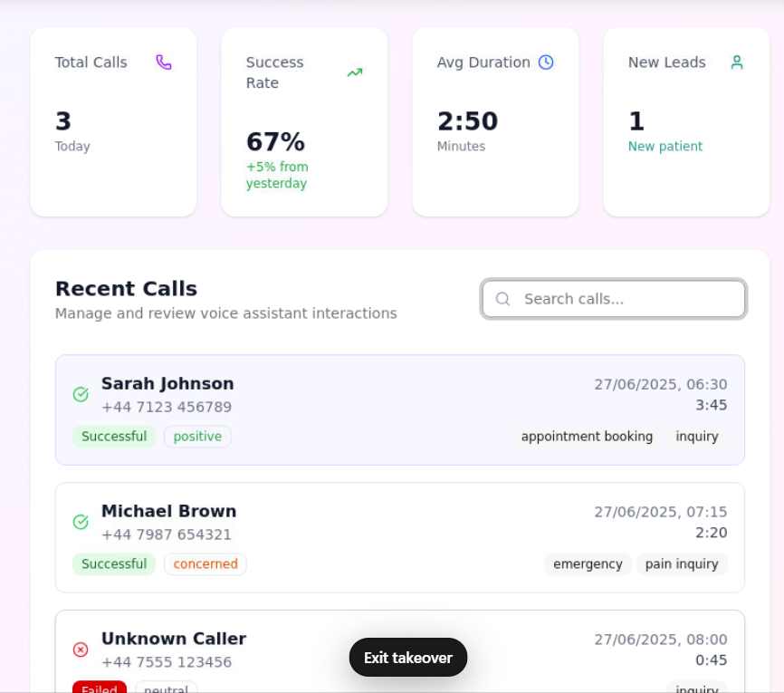The width and height of the screenshot is (784, 693).
Task: Click the blue clock icon in Avg Duration
Action: 546,63
